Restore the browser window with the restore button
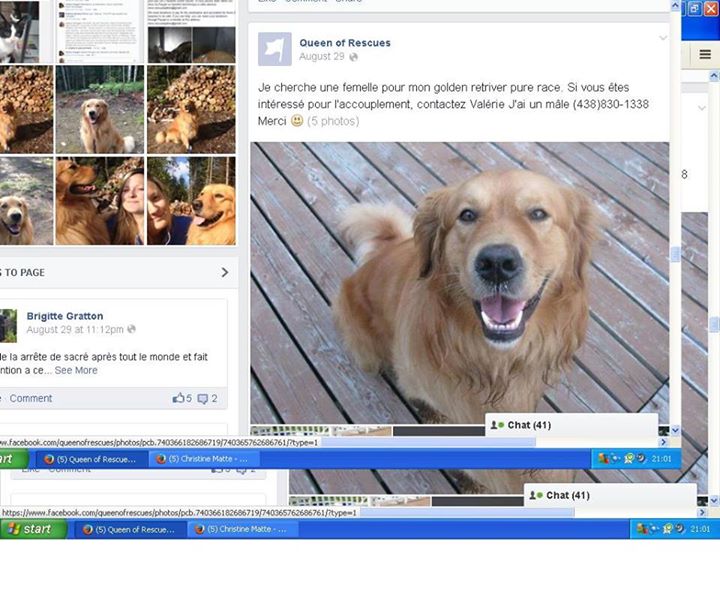Viewport: 720px width, 597px height. coord(695,9)
